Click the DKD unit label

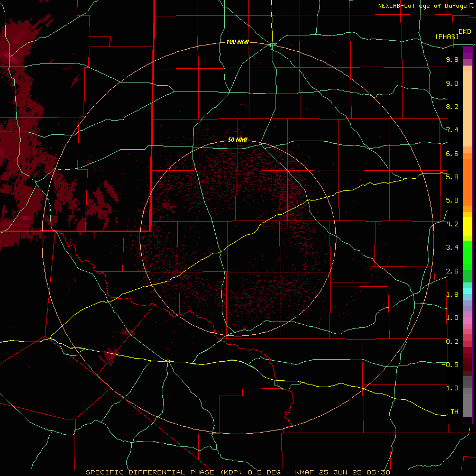pos(464,32)
